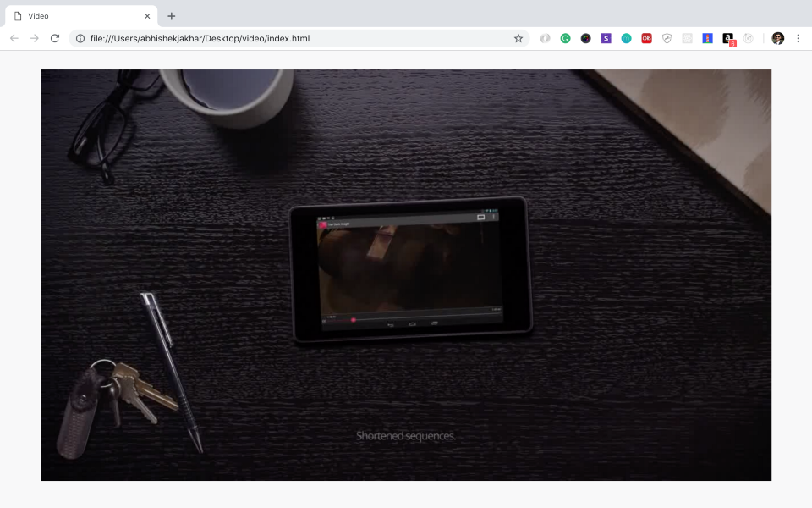Image resolution: width=812 pixels, height=508 pixels.
Task: Open the Grammarly extension
Action: point(565,38)
